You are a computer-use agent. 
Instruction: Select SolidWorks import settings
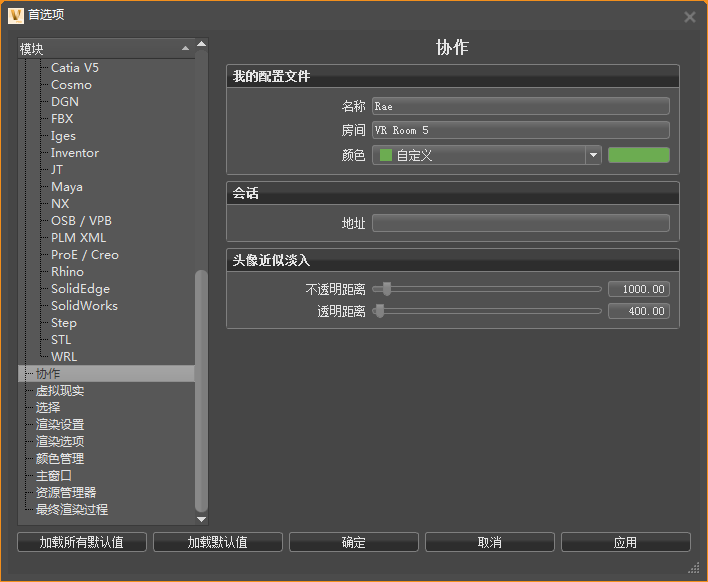coord(84,306)
